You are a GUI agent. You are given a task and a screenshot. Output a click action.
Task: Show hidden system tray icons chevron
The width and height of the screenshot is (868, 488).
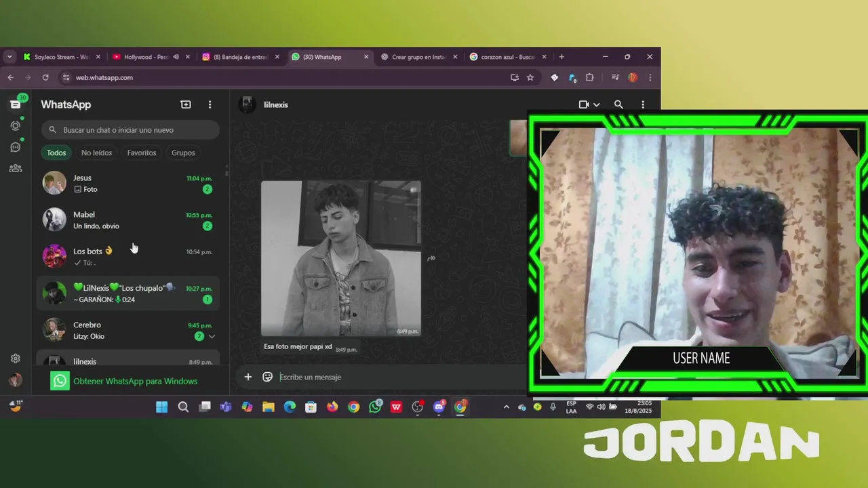pos(506,407)
